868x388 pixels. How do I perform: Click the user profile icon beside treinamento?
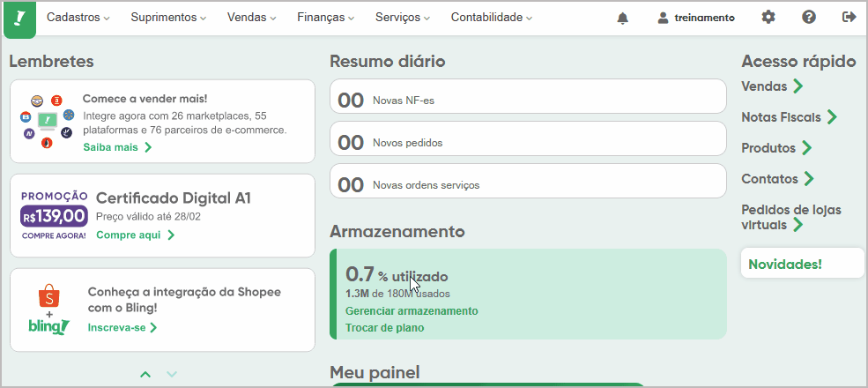click(x=664, y=18)
